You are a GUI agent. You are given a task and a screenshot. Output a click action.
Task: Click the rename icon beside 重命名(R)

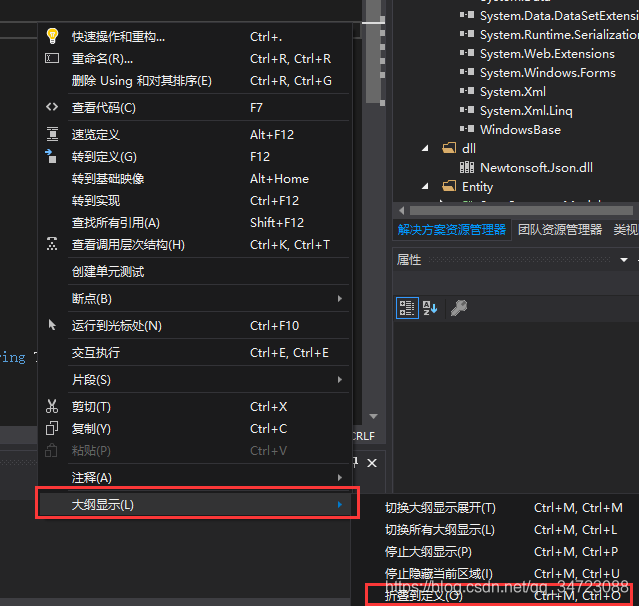coord(52,58)
